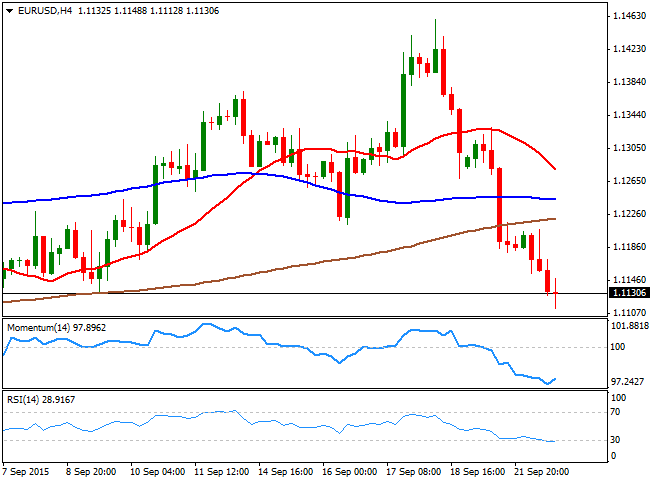The width and height of the screenshot is (650, 480).
Task: Click the OHLC values 1.11325 1.11488 1.11128 1.11306
Action: (148, 11)
